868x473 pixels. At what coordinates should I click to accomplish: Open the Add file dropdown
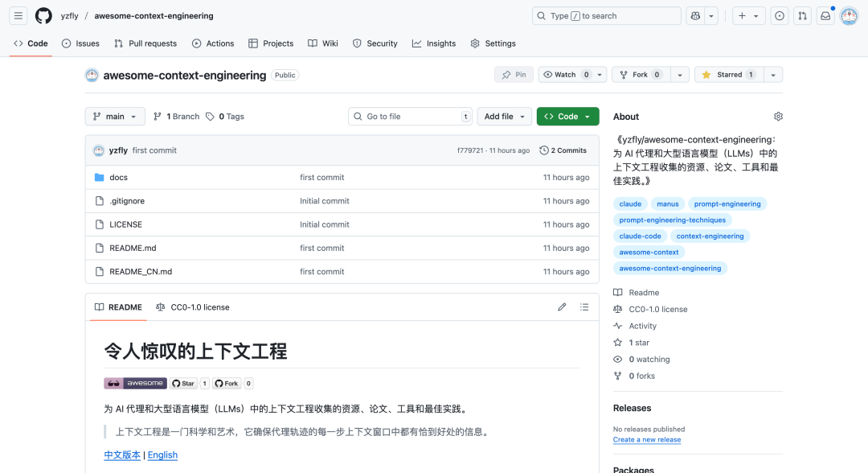[504, 117]
